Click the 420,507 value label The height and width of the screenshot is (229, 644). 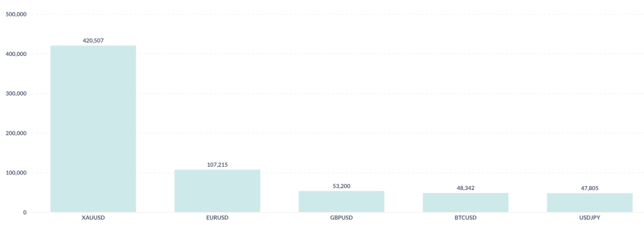(93, 41)
